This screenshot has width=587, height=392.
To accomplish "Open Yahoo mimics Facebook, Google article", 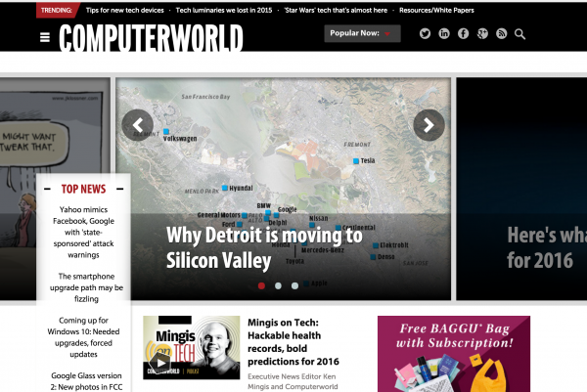I will click(83, 233).
